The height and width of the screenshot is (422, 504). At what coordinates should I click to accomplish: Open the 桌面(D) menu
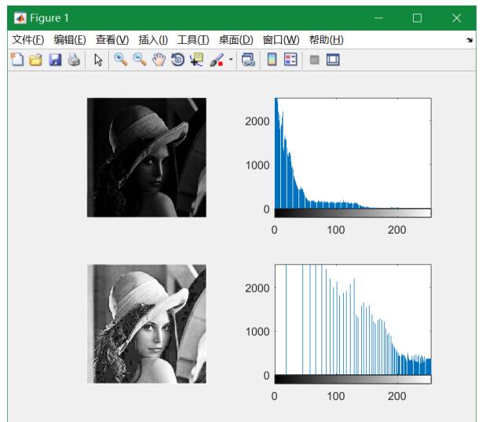pyautogui.click(x=236, y=40)
